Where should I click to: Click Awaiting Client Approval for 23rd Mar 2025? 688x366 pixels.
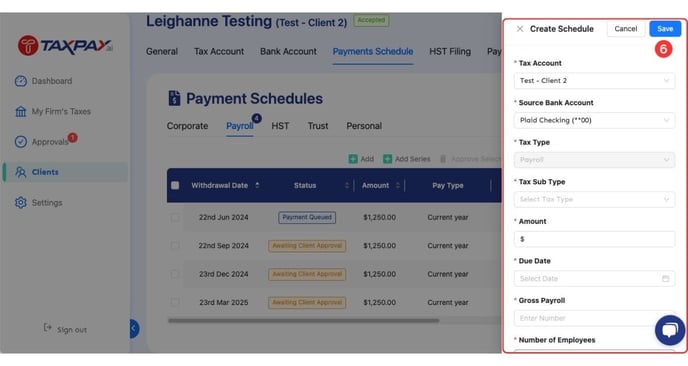(x=307, y=302)
